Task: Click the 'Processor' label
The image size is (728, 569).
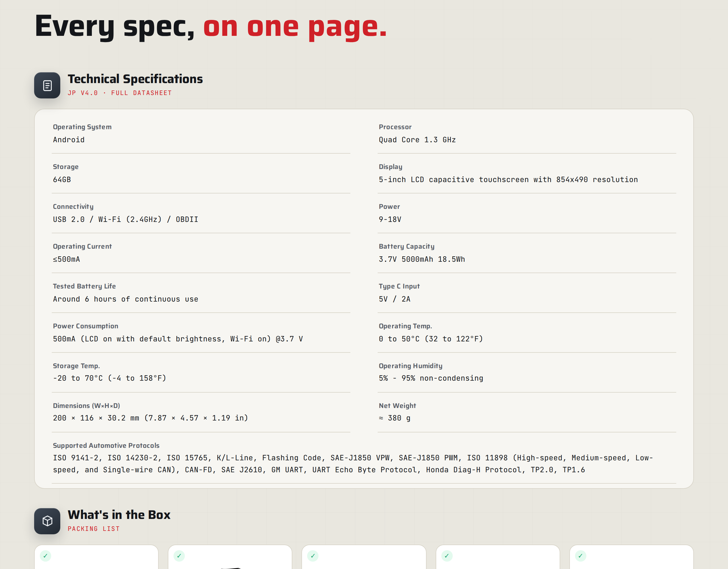Action: click(x=395, y=127)
